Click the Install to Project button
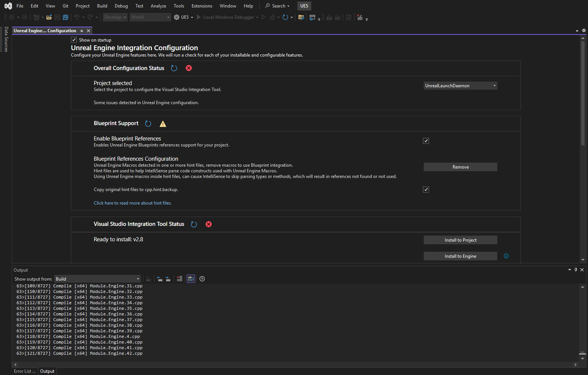The image size is (588, 375). pyautogui.click(x=460, y=240)
